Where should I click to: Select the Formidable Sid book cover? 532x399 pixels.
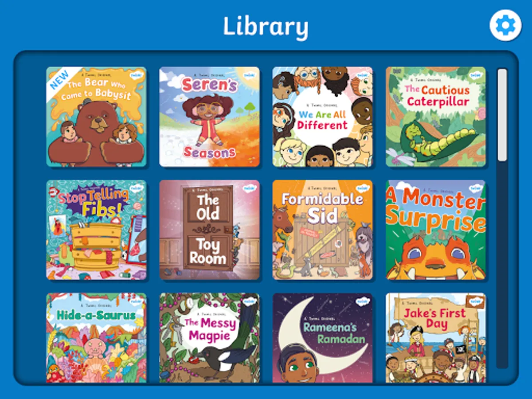322,230
